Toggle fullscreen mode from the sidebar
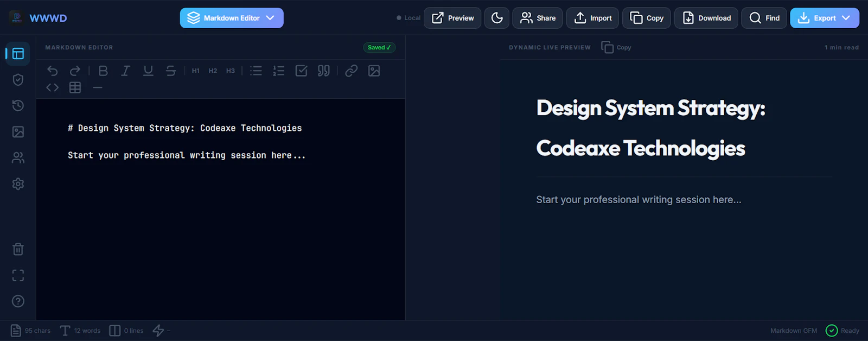The image size is (868, 341). click(x=18, y=275)
